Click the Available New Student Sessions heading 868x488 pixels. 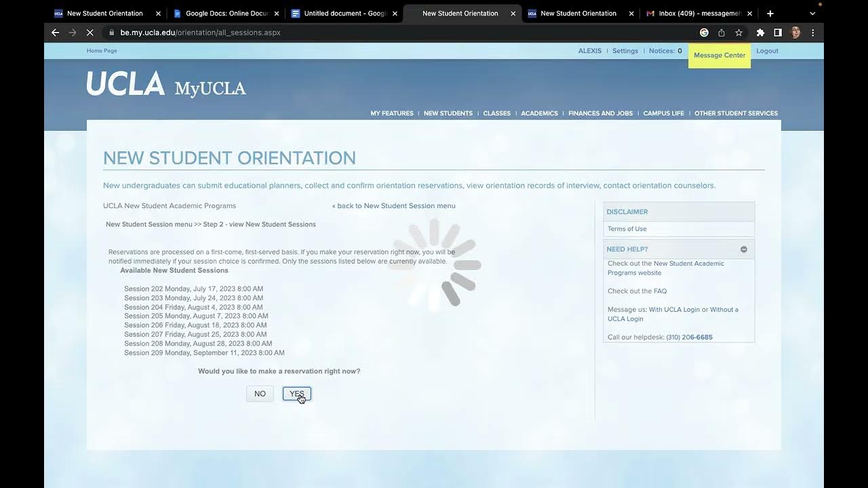click(x=174, y=270)
